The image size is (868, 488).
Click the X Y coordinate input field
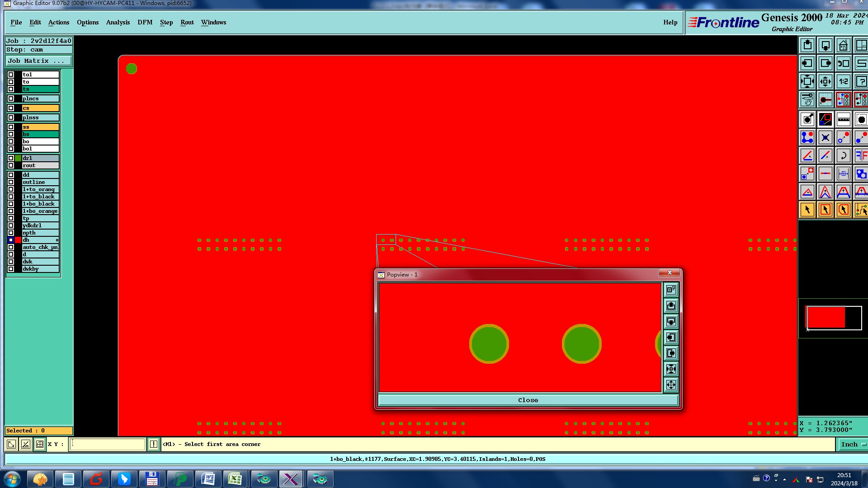point(108,444)
